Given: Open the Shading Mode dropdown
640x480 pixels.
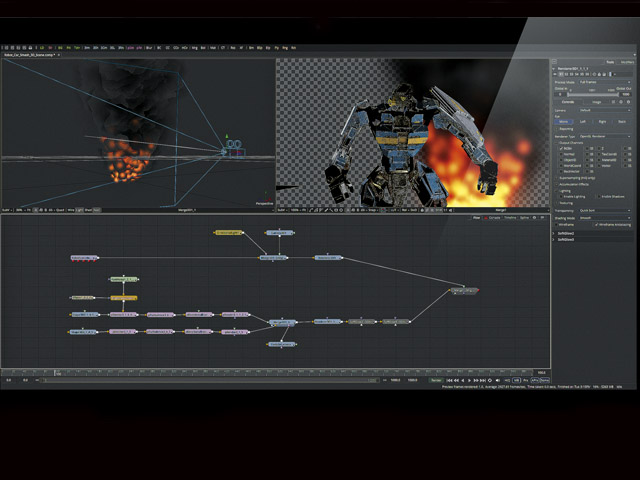Looking at the screenshot, I should (605, 218).
